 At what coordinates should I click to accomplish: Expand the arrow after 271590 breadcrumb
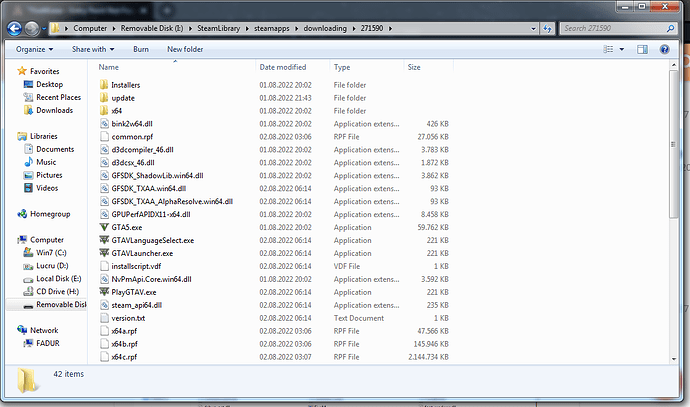tap(390, 29)
